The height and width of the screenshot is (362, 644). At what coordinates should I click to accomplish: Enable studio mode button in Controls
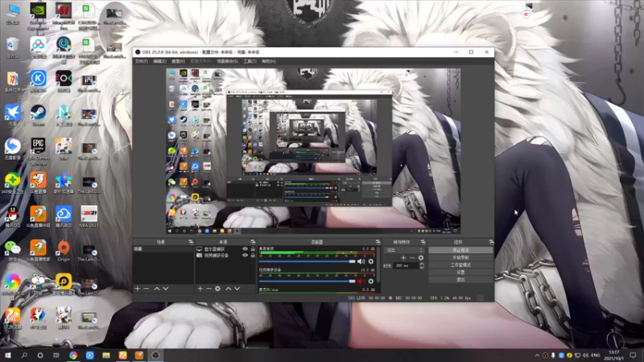tap(460, 265)
